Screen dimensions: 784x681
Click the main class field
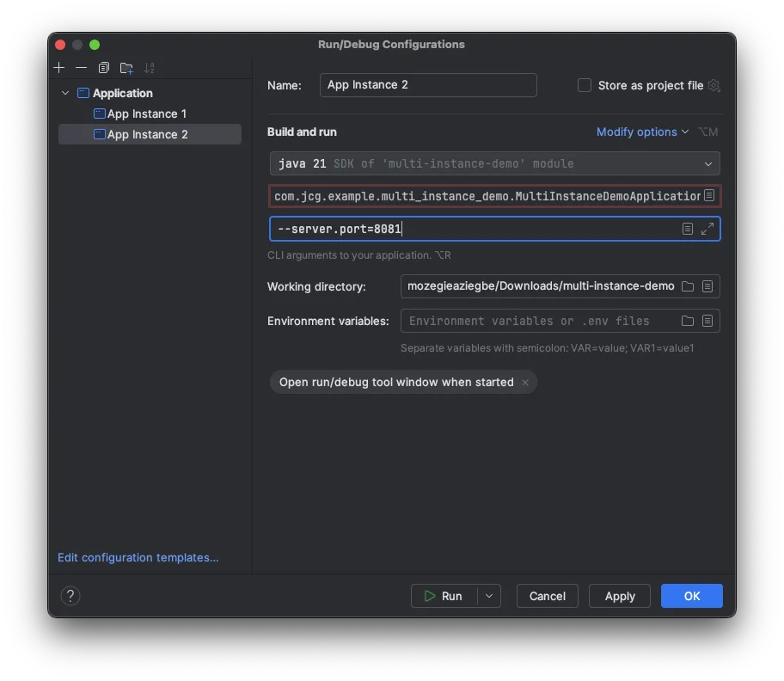(487, 196)
